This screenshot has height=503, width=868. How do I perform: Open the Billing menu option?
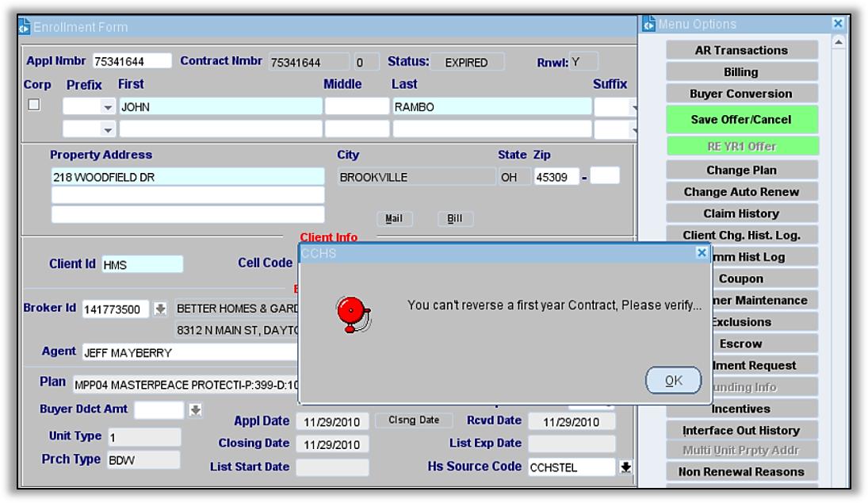[x=742, y=72]
